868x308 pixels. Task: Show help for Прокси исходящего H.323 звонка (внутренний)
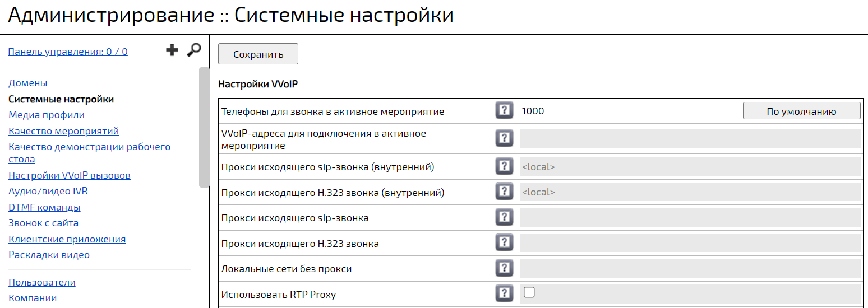504,192
